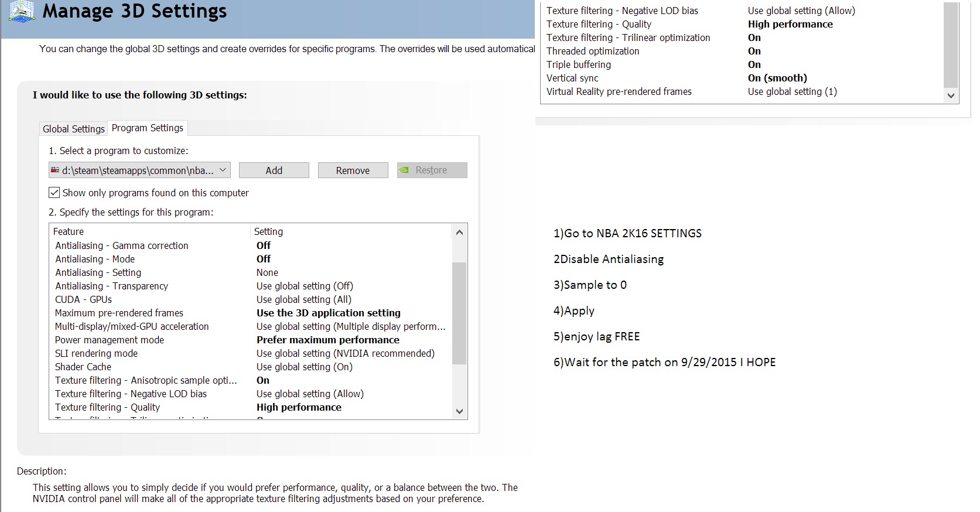
Task: Click the settings list scroll-down arrow
Action: (459, 411)
